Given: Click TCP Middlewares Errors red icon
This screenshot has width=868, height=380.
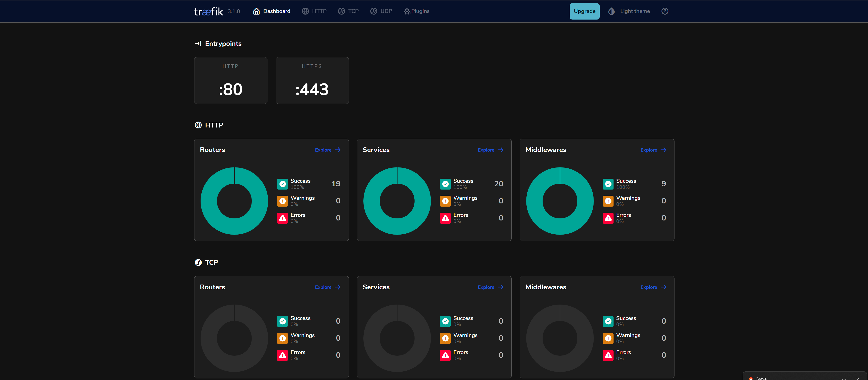Looking at the screenshot, I should pyautogui.click(x=608, y=355).
